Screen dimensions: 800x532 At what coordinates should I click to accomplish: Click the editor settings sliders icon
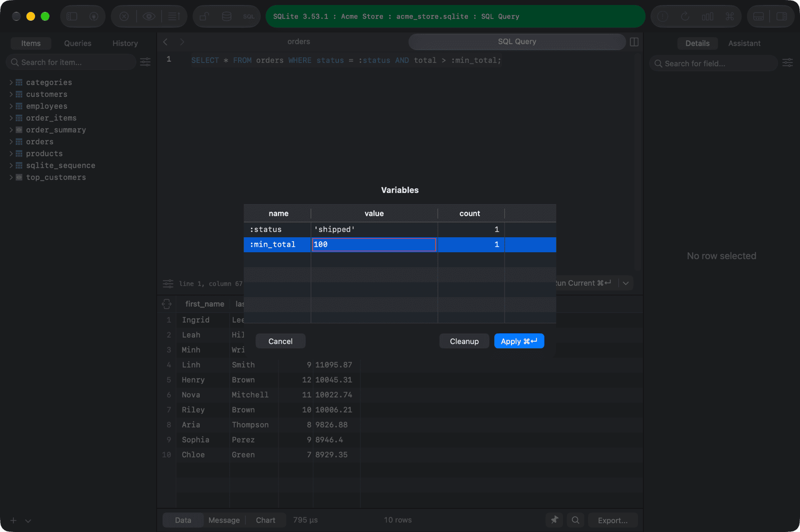168,284
